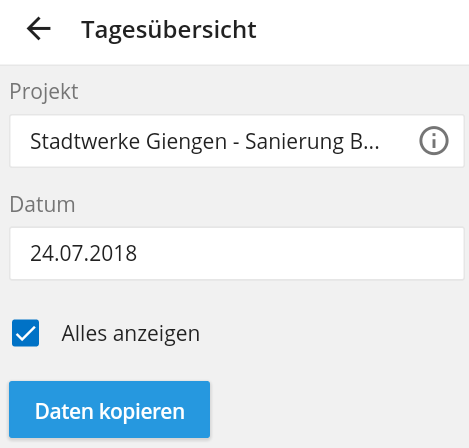Select the Tagesübersicht page title
The width and height of the screenshot is (469, 448).
tap(169, 30)
